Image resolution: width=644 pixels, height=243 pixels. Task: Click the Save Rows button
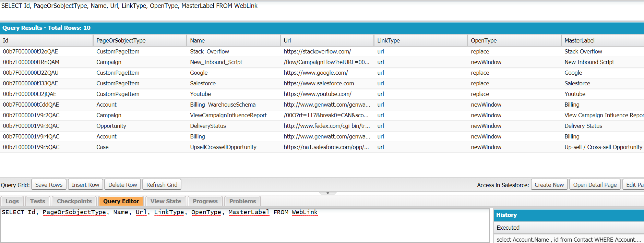pos(49,185)
